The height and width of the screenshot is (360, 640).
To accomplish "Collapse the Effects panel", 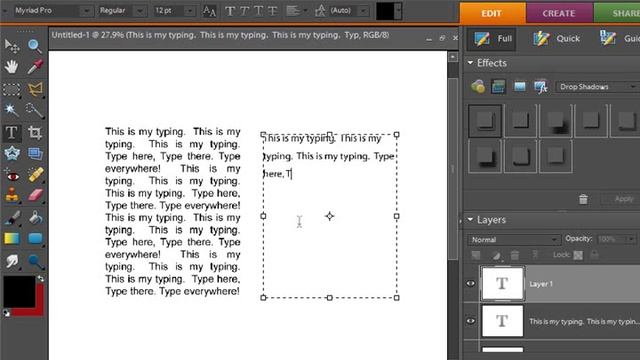I will click(470, 63).
